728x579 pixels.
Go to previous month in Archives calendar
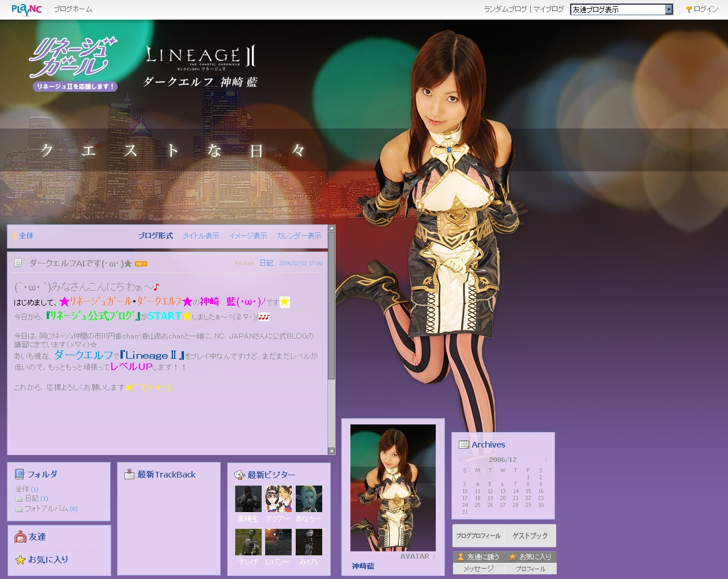tap(460, 460)
